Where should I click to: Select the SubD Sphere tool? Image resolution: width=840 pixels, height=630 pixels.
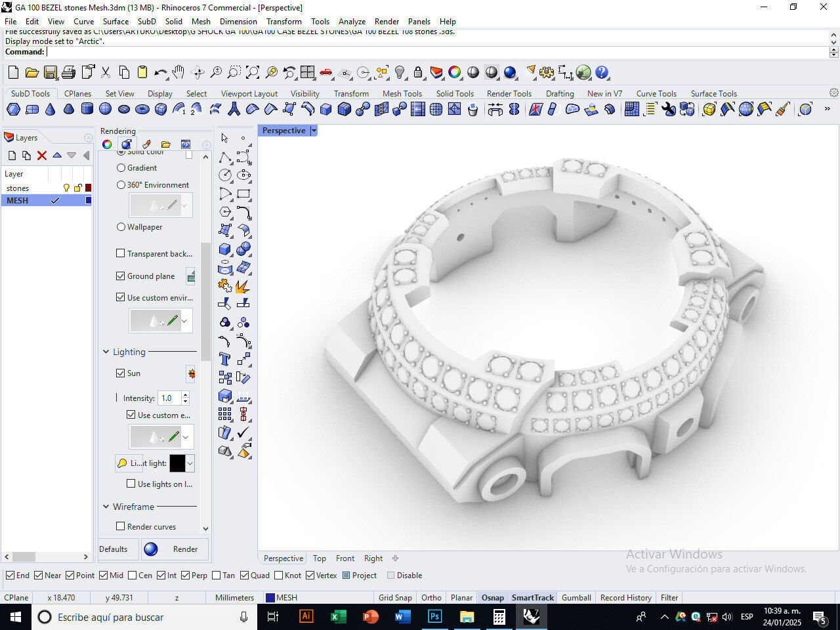click(x=106, y=109)
